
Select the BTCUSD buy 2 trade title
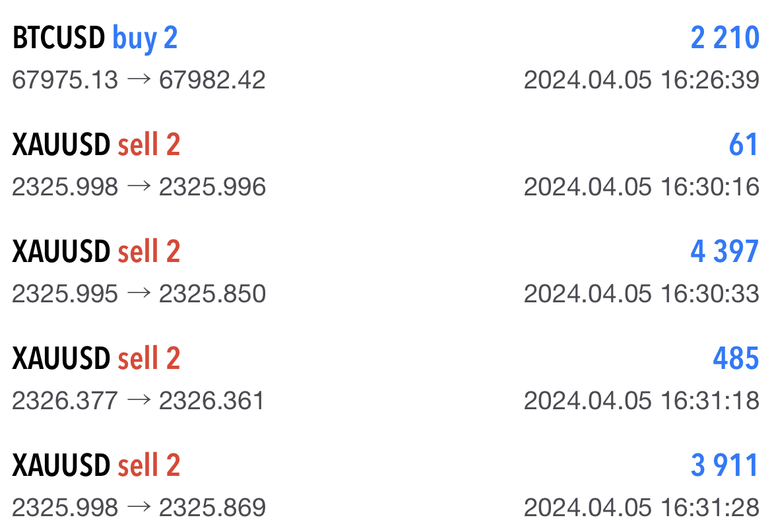pyautogui.click(x=95, y=39)
